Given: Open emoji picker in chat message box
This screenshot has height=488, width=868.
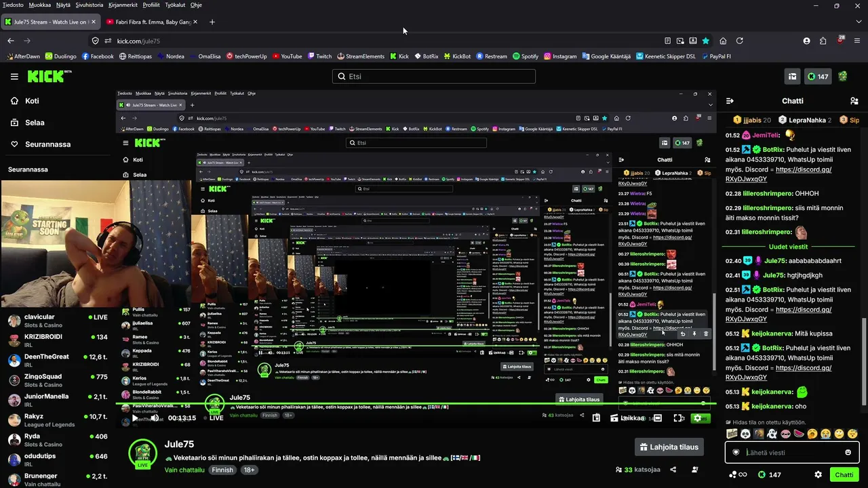Looking at the screenshot, I should pyautogui.click(x=848, y=453).
